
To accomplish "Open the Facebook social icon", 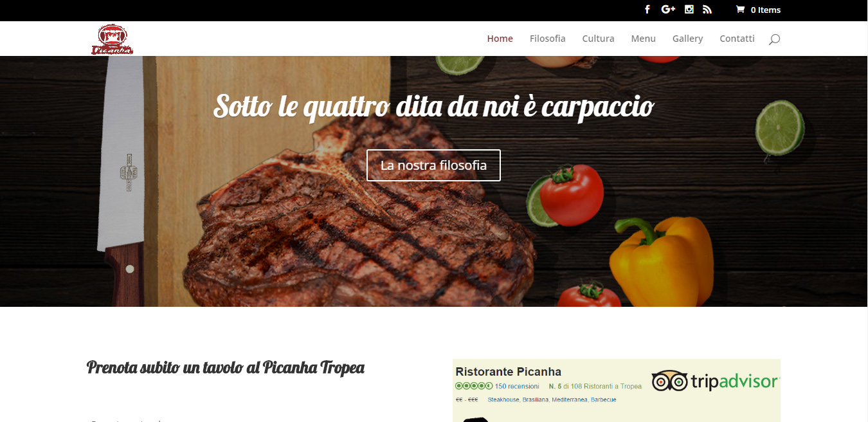I will click(647, 10).
